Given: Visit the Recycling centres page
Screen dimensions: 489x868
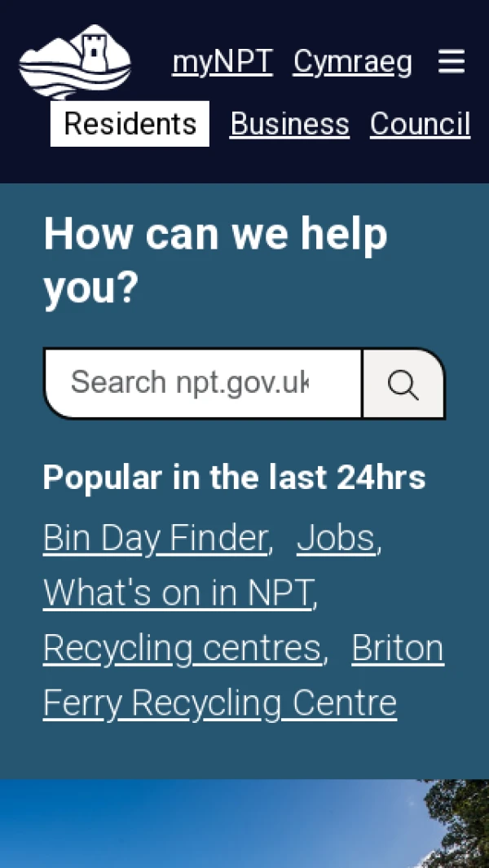Looking at the screenshot, I should [183, 648].
